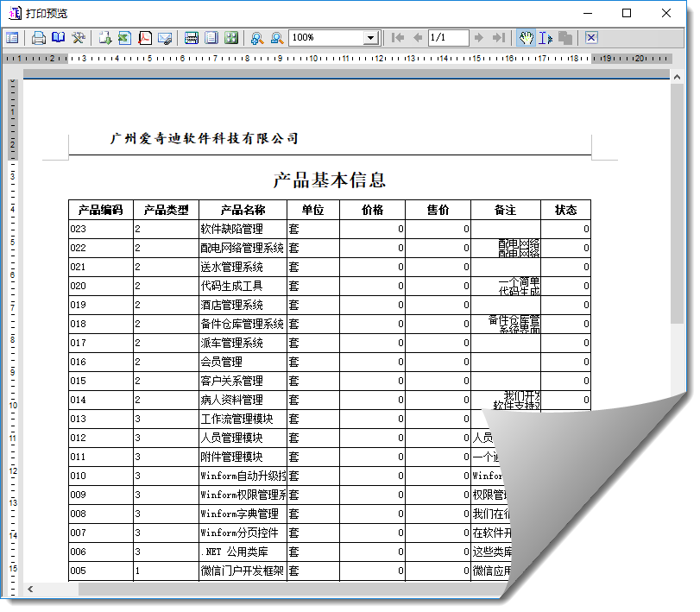
Task: Click the 价格 column header
Action: tap(372, 210)
